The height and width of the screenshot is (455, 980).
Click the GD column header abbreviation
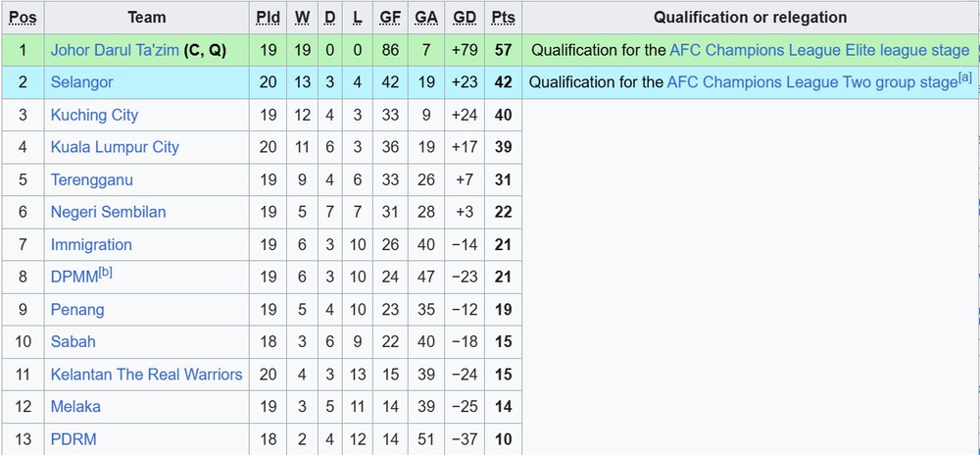click(x=465, y=18)
